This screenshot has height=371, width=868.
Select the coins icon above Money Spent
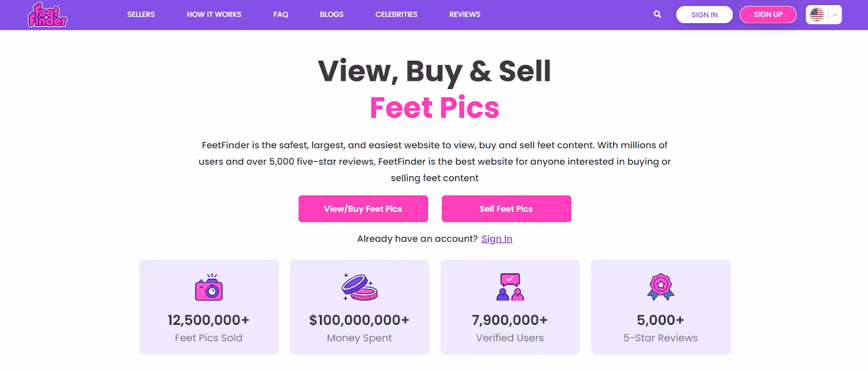359,289
